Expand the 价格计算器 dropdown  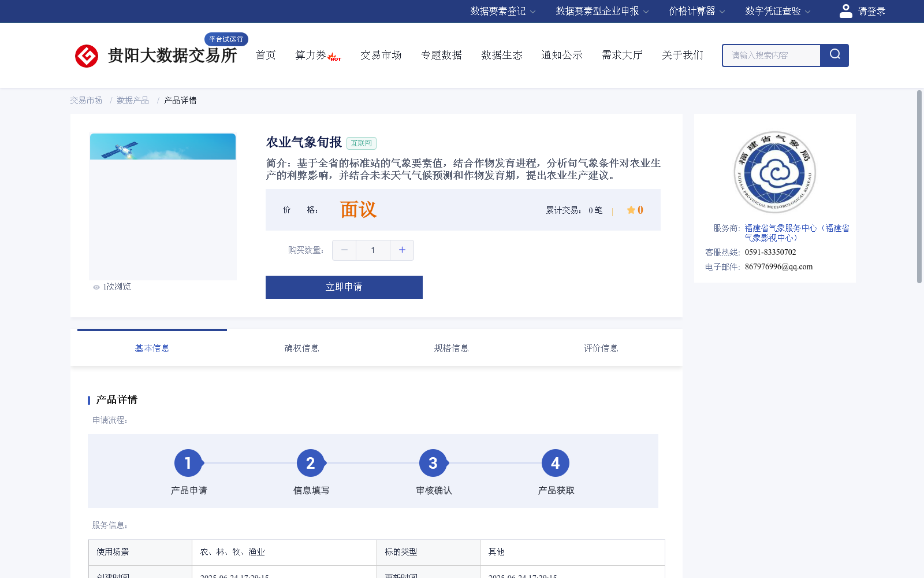(x=696, y=11)
